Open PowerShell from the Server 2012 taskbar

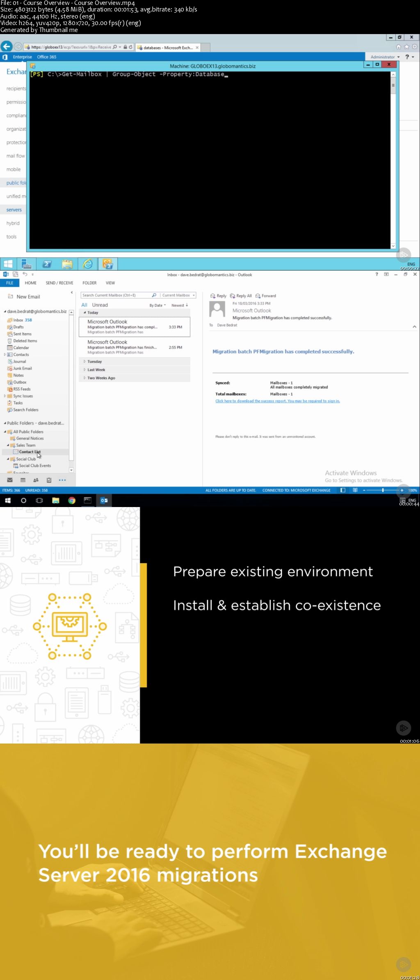pos(47,264)
